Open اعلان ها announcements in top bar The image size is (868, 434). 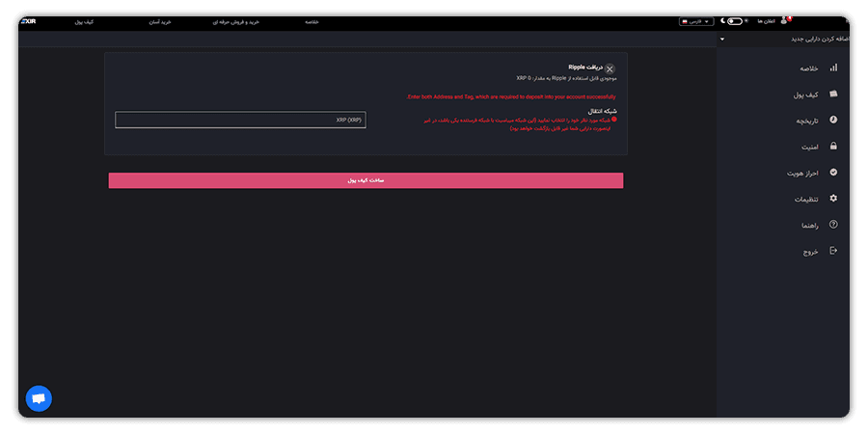(x=766, y=21)
